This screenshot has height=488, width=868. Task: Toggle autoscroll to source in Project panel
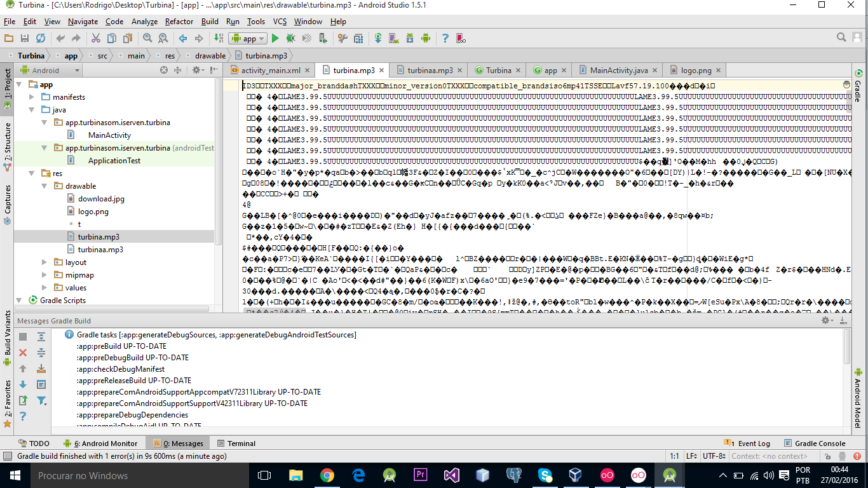tap(163, 70)
